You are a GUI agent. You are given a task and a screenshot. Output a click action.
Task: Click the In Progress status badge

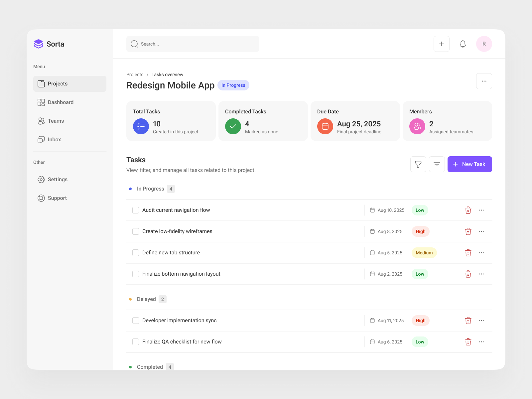(233, 85)
